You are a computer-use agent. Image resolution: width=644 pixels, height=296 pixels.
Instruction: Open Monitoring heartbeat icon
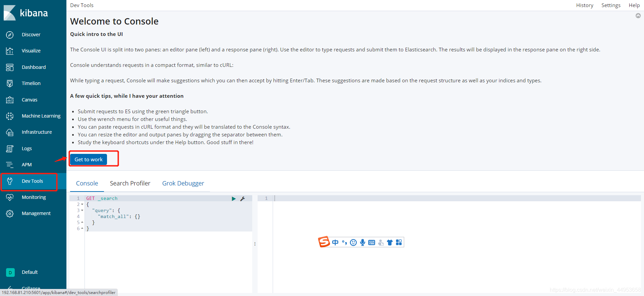10,197
